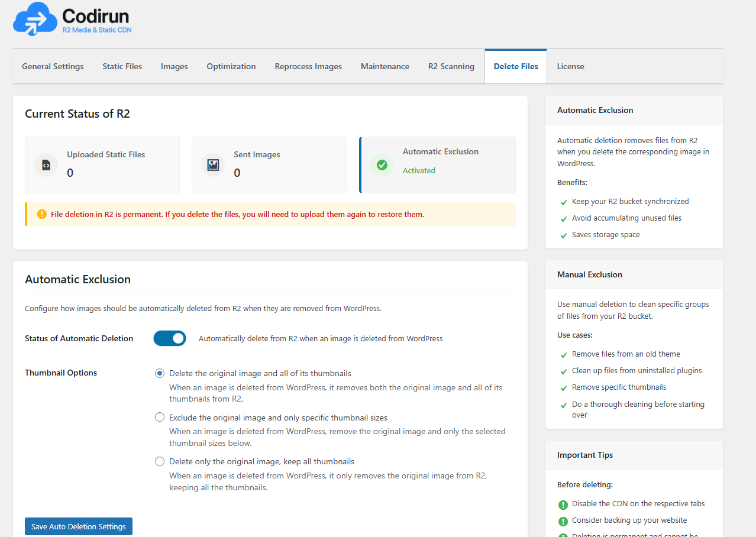Click the 'R2 Media & Static CDN' tagline

coord(97,30)
